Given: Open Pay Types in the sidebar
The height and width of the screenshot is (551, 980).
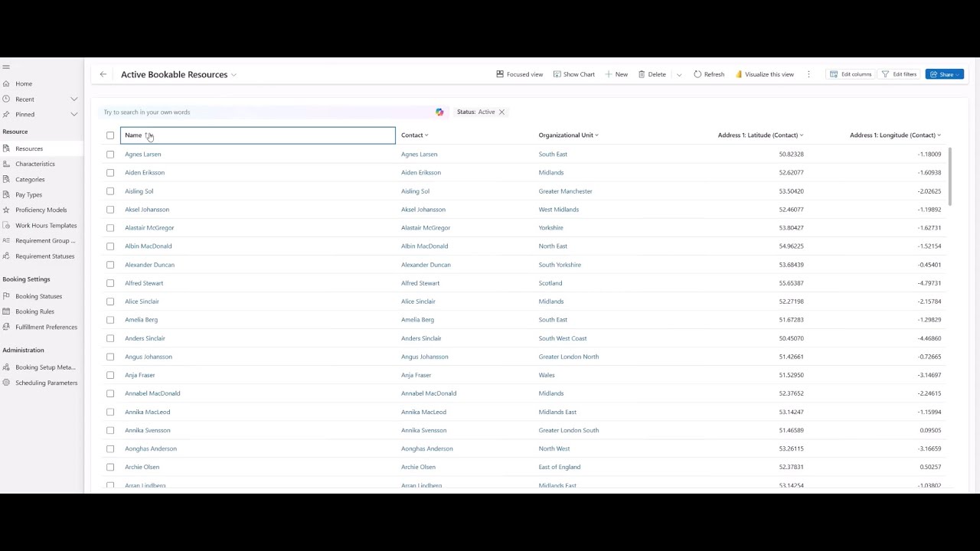Looking at the screenshot, I should click(28, 194).
